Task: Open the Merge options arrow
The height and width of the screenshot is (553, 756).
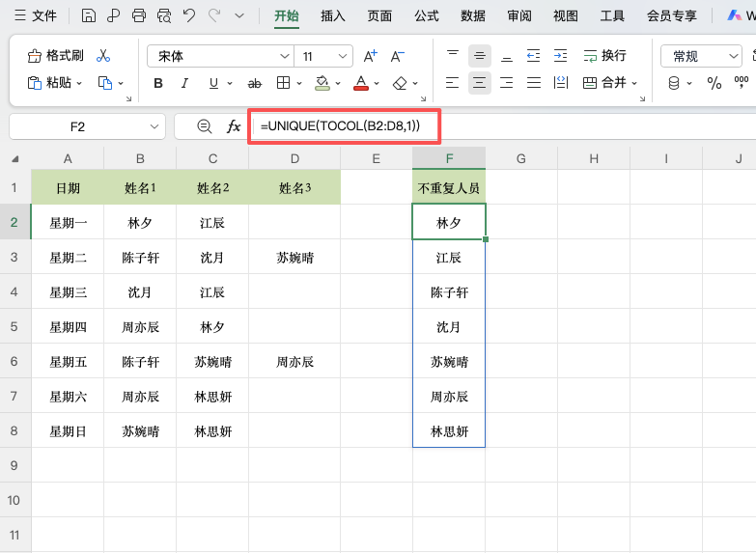Action: point(634,83)
